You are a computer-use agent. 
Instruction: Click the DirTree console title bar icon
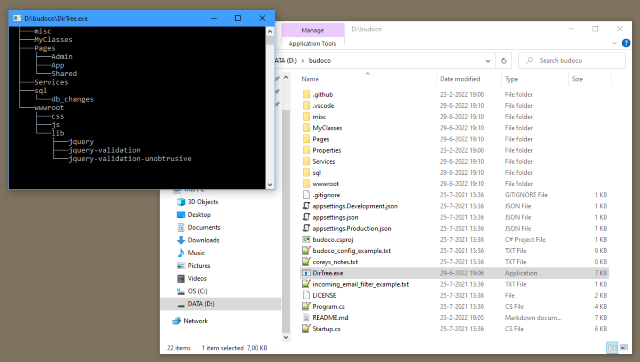pos(17,18)
